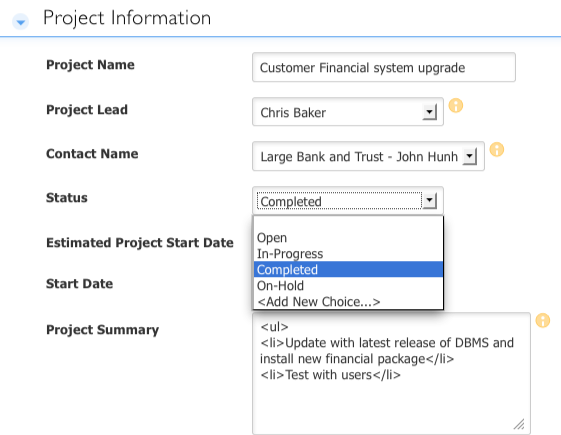Click the Project Name text field

pos(384,67)
